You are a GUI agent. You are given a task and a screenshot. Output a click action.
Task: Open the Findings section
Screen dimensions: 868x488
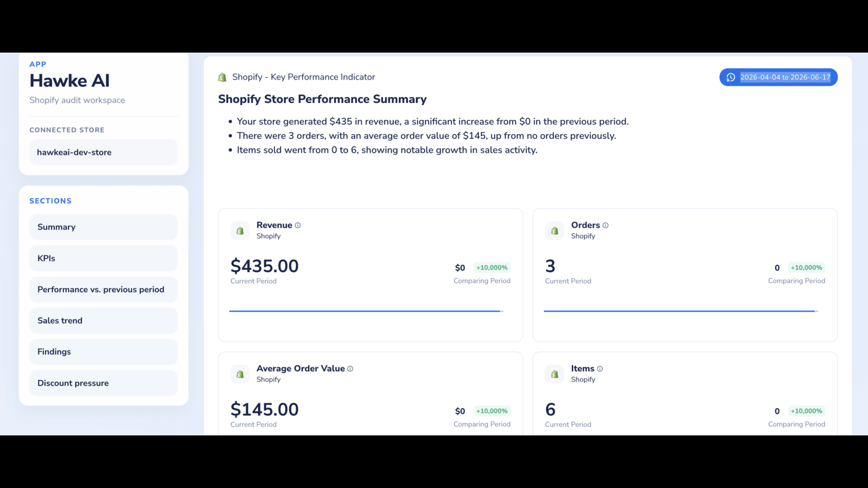(x=104, y=352)
